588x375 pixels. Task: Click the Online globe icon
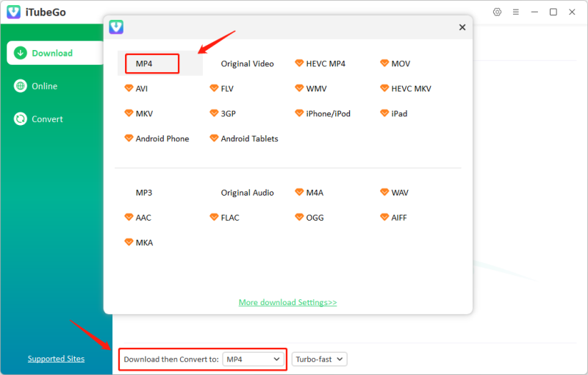[21, 86]
